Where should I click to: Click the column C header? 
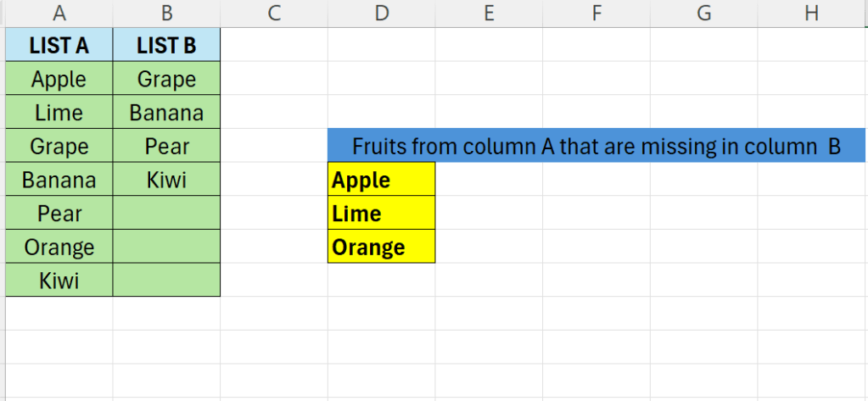coord(273,13)
